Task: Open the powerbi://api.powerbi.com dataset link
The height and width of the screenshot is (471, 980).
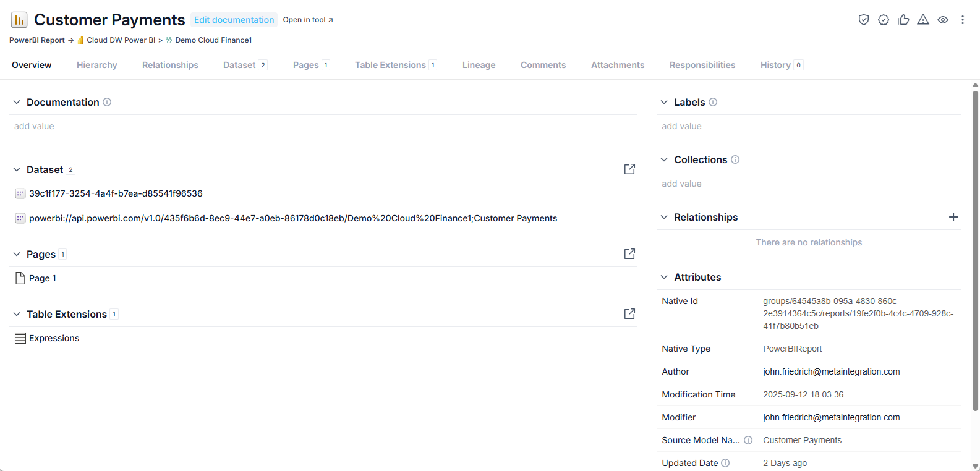Action: [x=293, y=218]
